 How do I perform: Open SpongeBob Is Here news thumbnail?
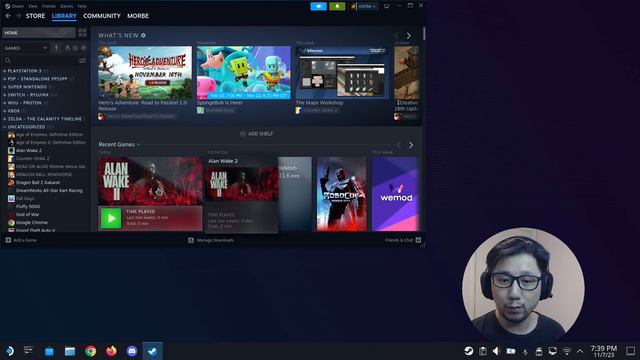coord(244,73)
